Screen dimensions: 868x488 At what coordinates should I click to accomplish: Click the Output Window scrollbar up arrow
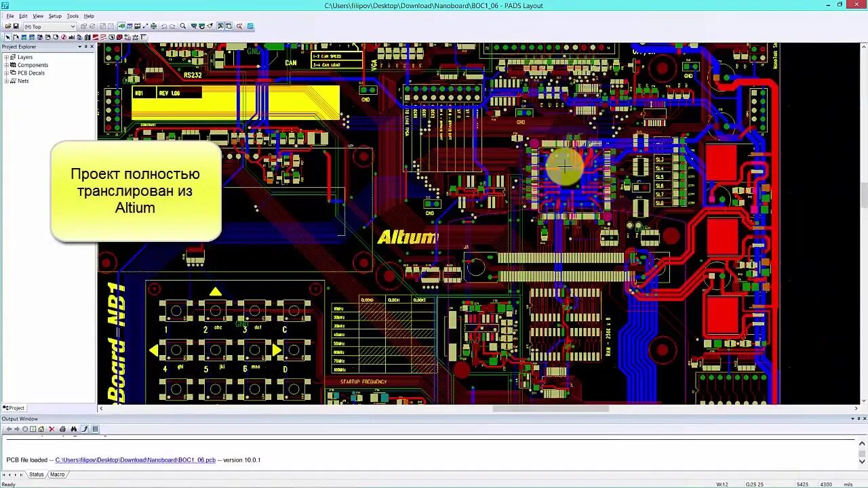click(862, 443)
